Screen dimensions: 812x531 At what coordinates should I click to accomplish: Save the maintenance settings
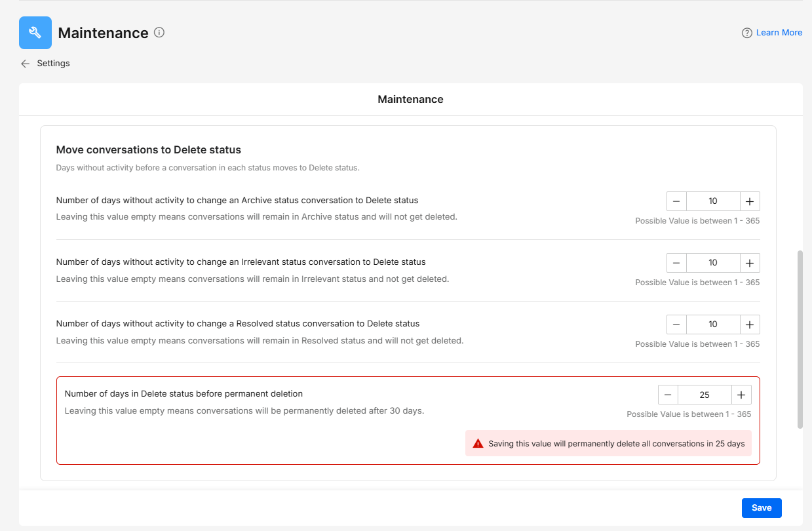[x=762, y=508]
